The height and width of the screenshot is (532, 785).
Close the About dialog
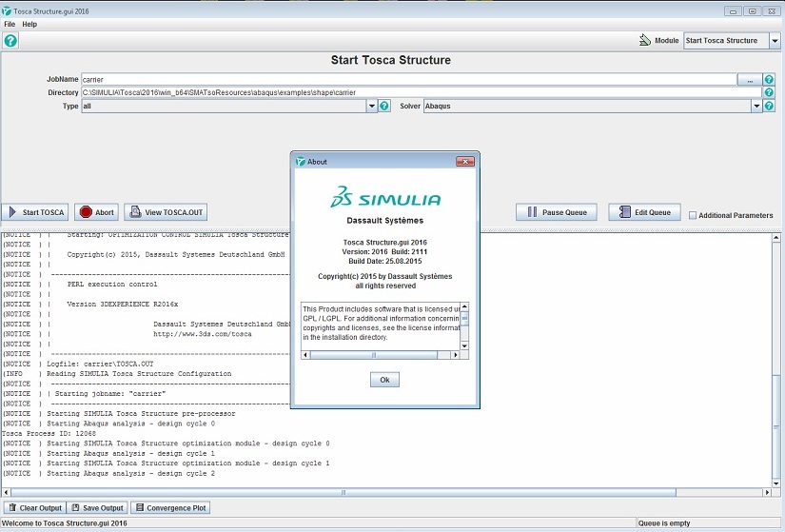pos(465,161)
